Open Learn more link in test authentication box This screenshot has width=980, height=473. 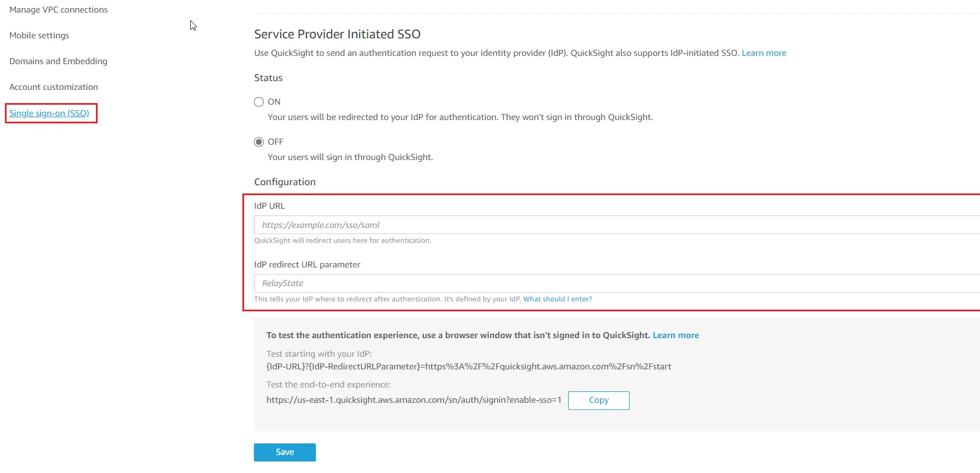pos(676,335)
